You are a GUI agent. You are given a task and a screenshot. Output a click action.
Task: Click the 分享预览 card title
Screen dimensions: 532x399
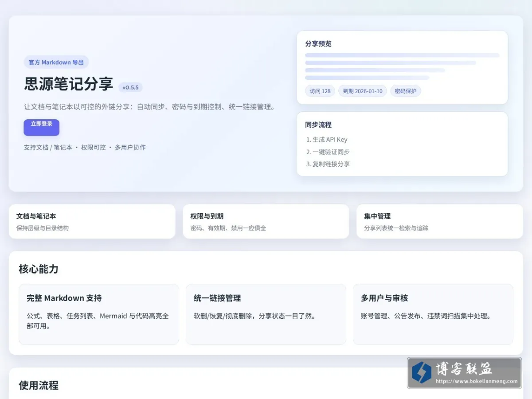coord(318,43)
